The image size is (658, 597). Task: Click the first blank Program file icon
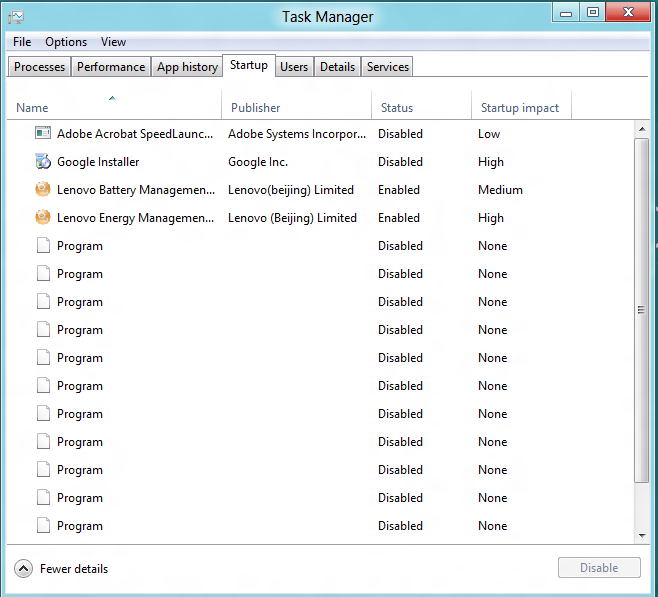(x=43, y=245)
